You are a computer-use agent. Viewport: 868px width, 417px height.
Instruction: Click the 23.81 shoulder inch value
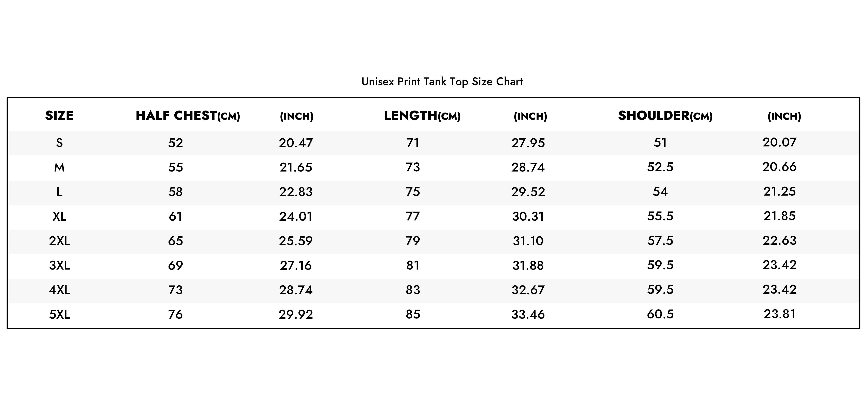(779, 314)
